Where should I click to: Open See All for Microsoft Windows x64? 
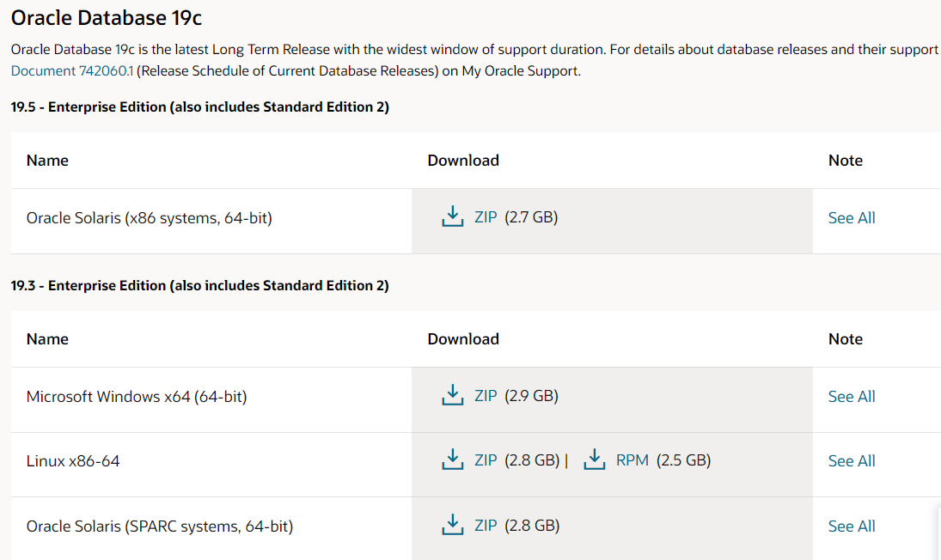(852, 396)
